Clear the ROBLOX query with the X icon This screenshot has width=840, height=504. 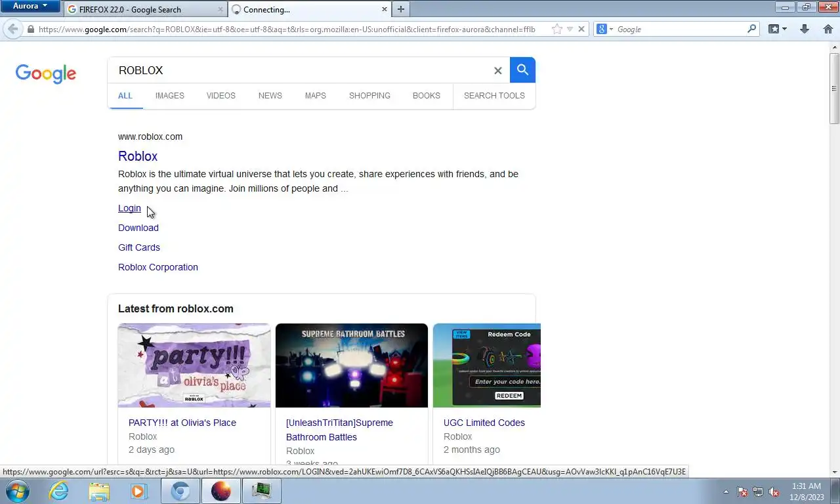(x=498, y=70)
